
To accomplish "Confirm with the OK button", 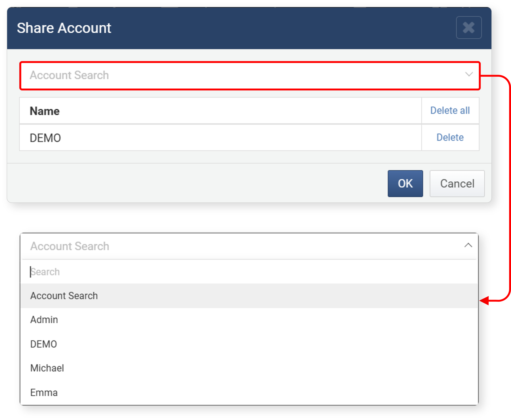I will [x=405, y=183].
